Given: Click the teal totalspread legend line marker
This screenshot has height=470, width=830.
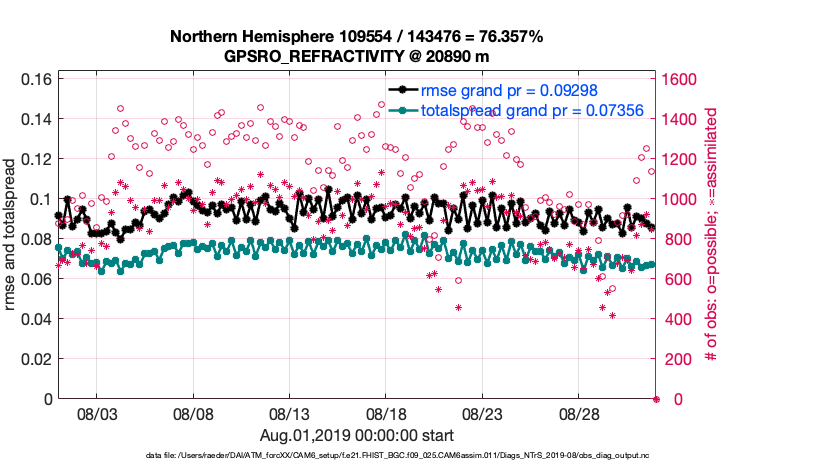Looking at the screenshot, I should coord(402,110).
